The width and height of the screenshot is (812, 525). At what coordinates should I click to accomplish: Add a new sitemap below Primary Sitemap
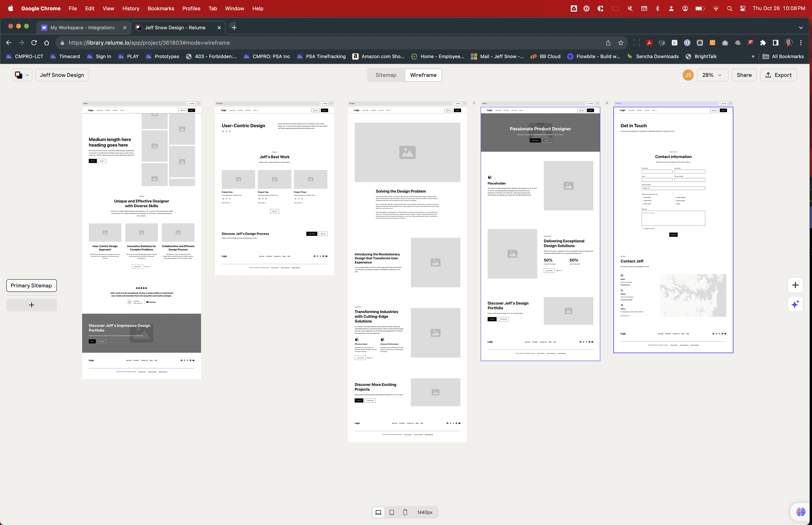pos(31,305)
